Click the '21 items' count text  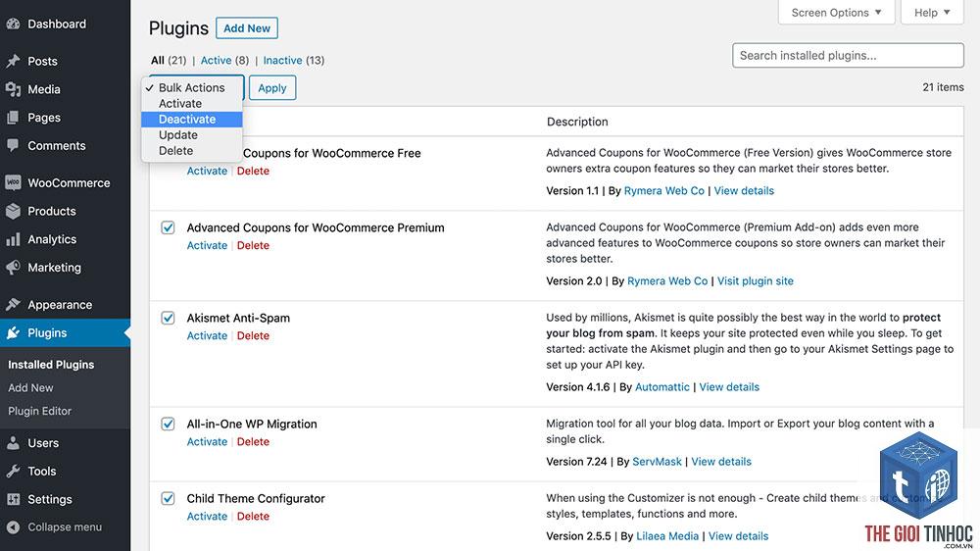(x=943, y=87)
